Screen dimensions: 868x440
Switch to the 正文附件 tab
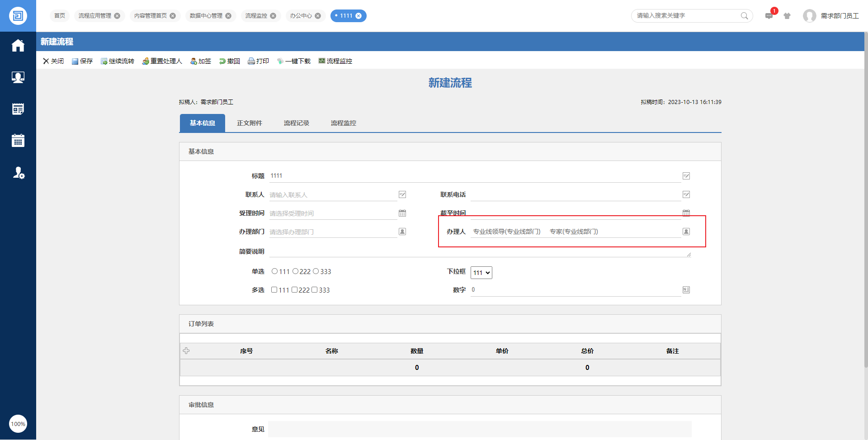click(249, 123)
